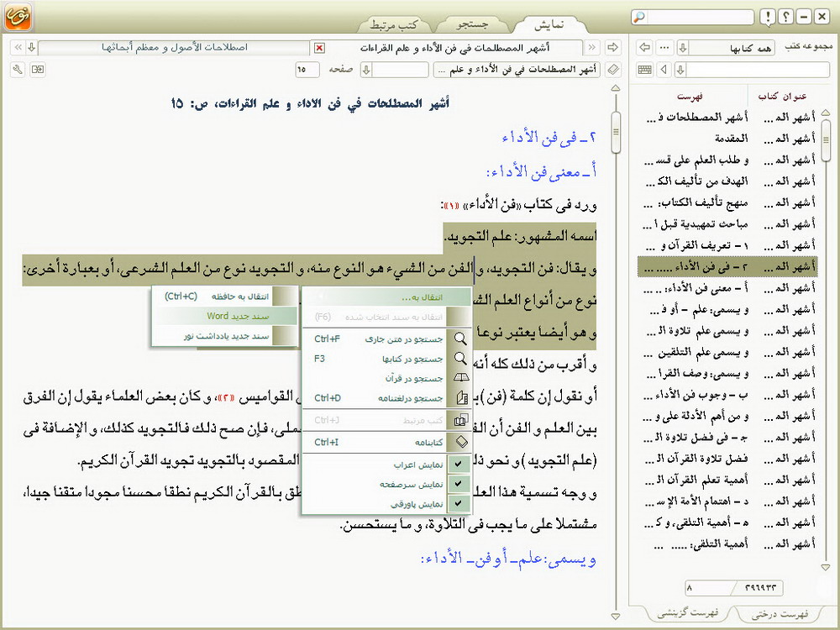Screen dimensions: 840x630
Task: Switch to the کتب مرتبط tab
Action: coord(394,24)
